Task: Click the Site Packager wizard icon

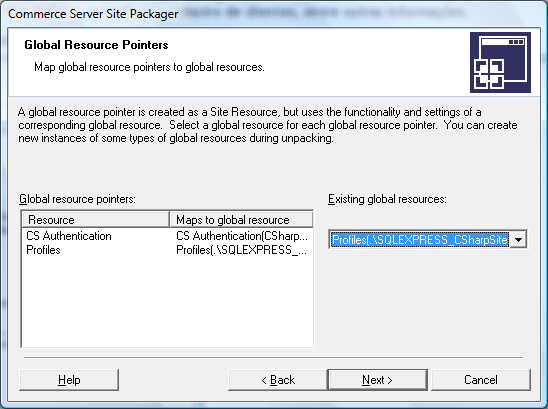Action: click(500, 62)
